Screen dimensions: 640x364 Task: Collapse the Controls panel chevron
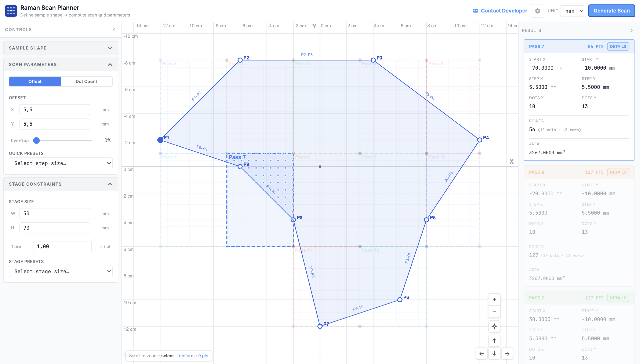114,29
